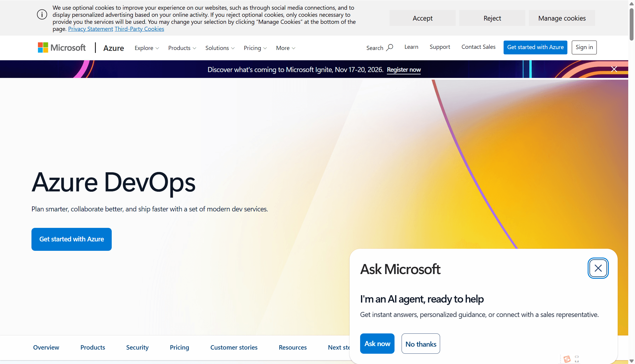Viewport: 635px width, 364px height.
Task: Click the scroll up arrow
Action: click(631, 4)
